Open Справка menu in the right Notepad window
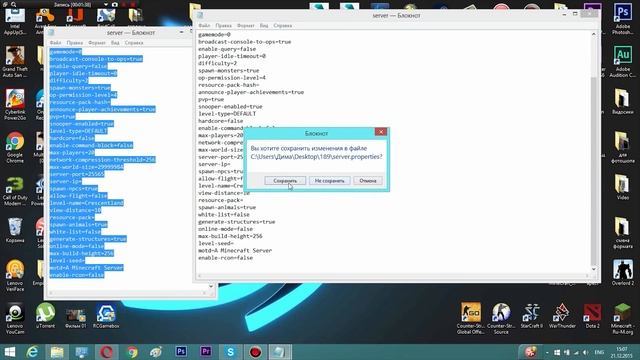 coord(282,25)
